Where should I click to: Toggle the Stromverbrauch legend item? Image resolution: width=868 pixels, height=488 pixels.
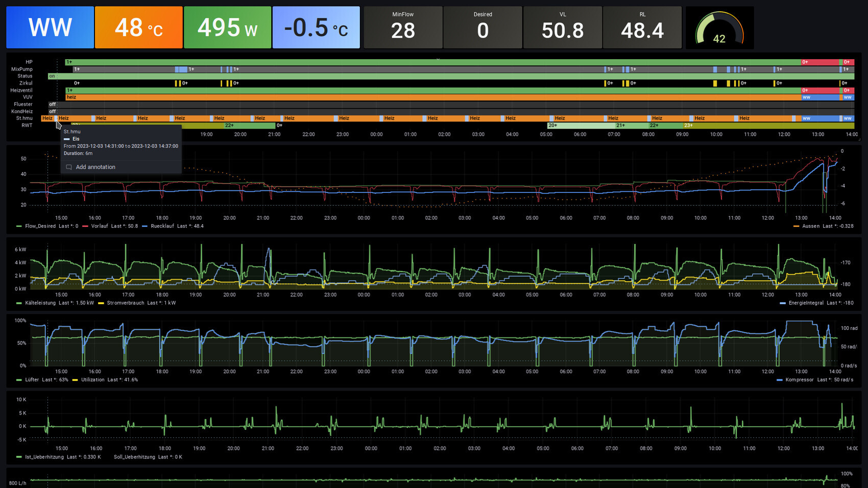coord(125,303)
